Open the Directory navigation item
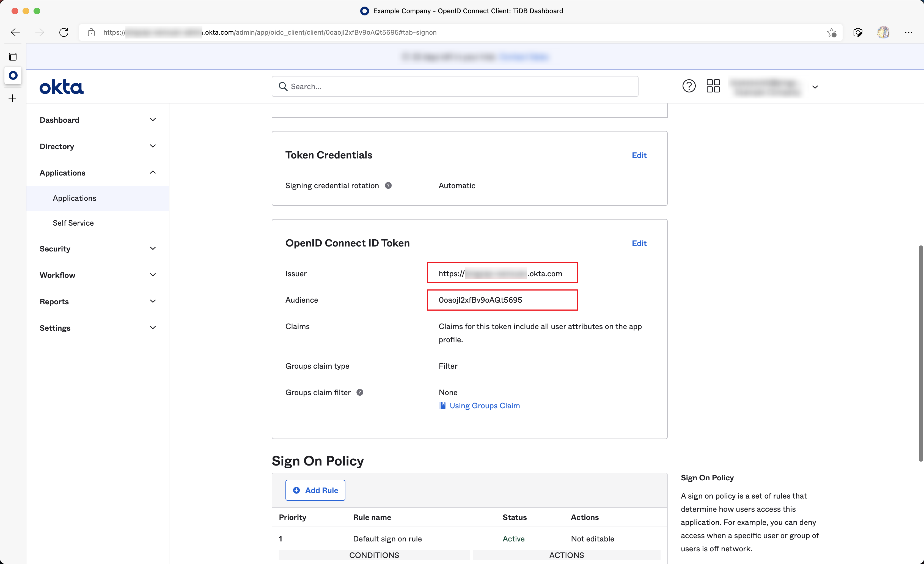924x564 pixels. 98,146
